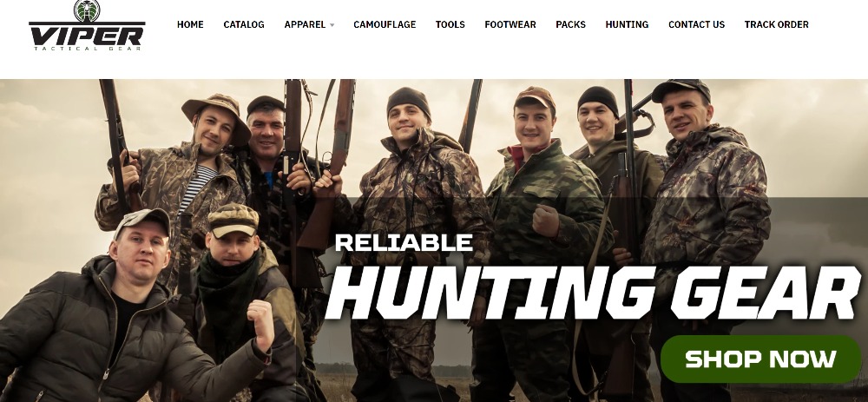Click the green snake emblem in logo
This screenshot has height=402, width=868.
(x=87, y=10)
